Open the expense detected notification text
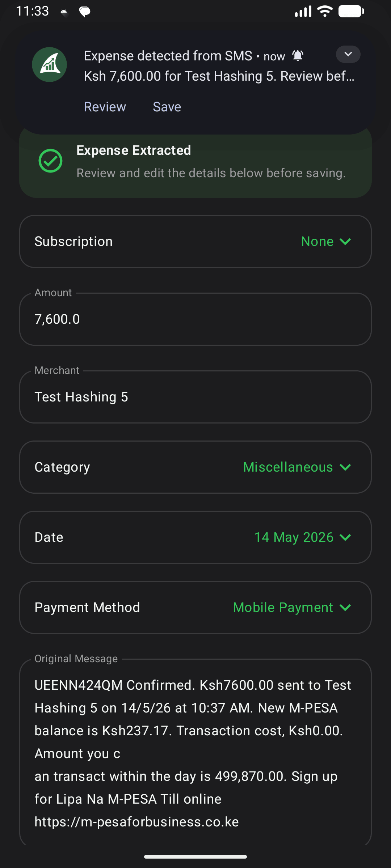The width and height of the screenshot is (391, 868). [219, 66]
